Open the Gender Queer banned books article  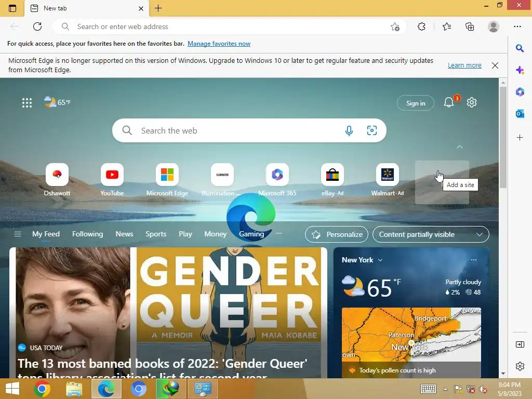pos(168,312)
